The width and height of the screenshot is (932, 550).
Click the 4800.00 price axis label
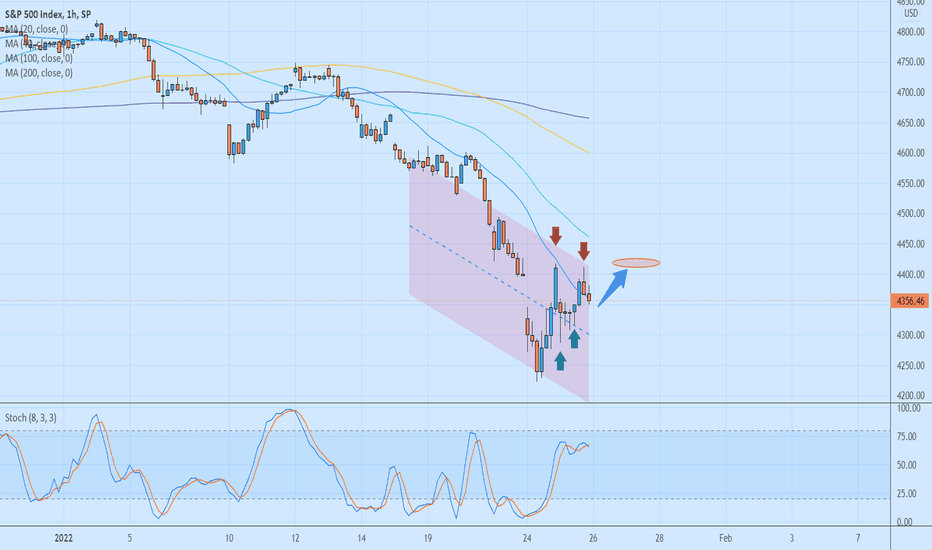click(911, 32)
